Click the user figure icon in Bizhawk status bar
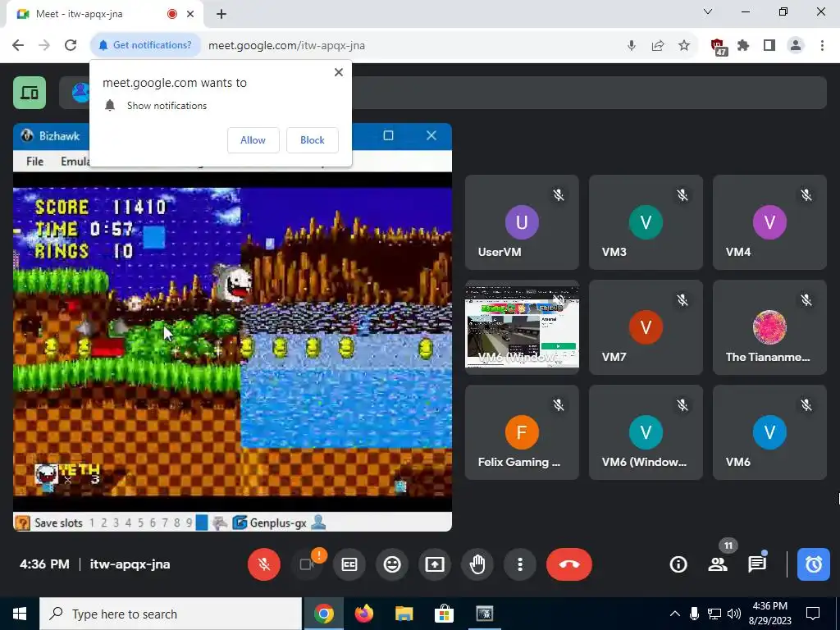This screenshot has width=840, height=630. coord(318,523)
